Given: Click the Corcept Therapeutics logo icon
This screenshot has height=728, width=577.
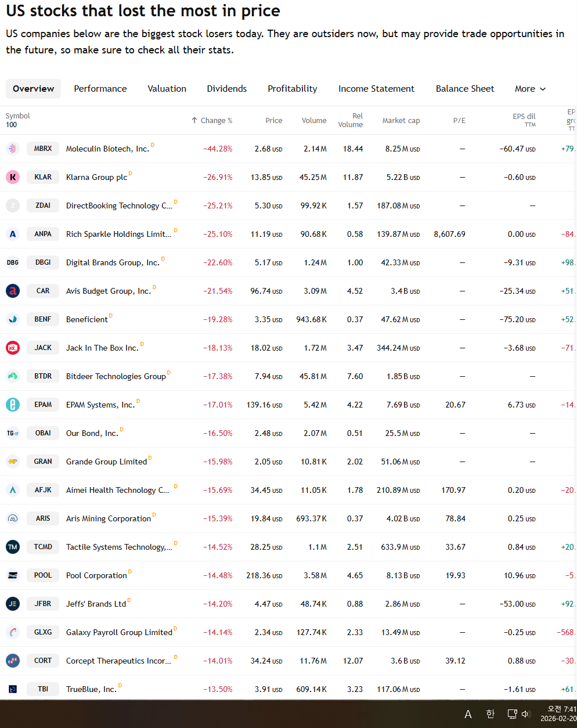Looking at the screenshot, I should tap(13, 661).
